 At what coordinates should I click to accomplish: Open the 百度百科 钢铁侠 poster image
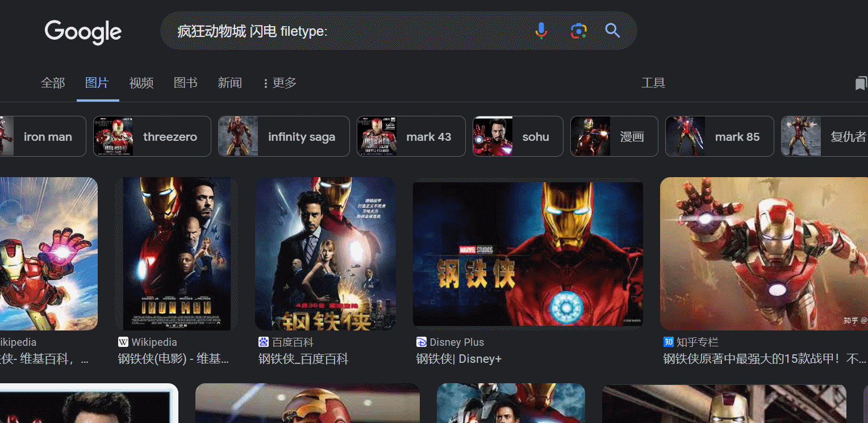[x=325, y=254]
